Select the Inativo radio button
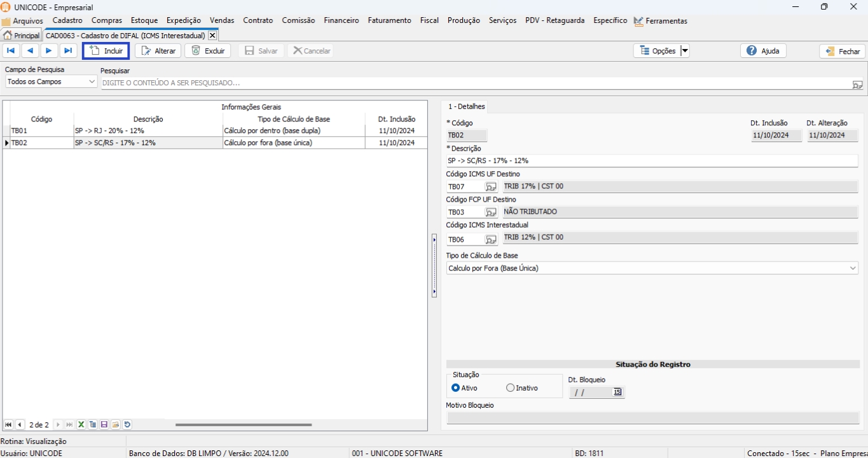 click(x=511, y=388)
